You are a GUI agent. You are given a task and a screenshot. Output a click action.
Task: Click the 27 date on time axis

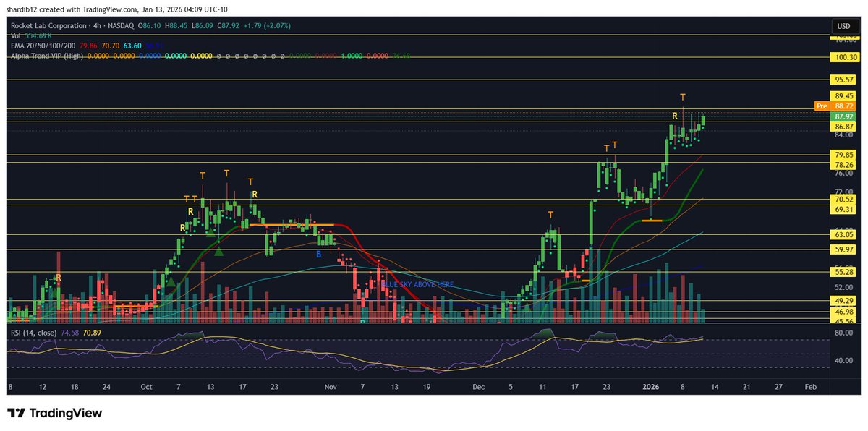(778, 387)
